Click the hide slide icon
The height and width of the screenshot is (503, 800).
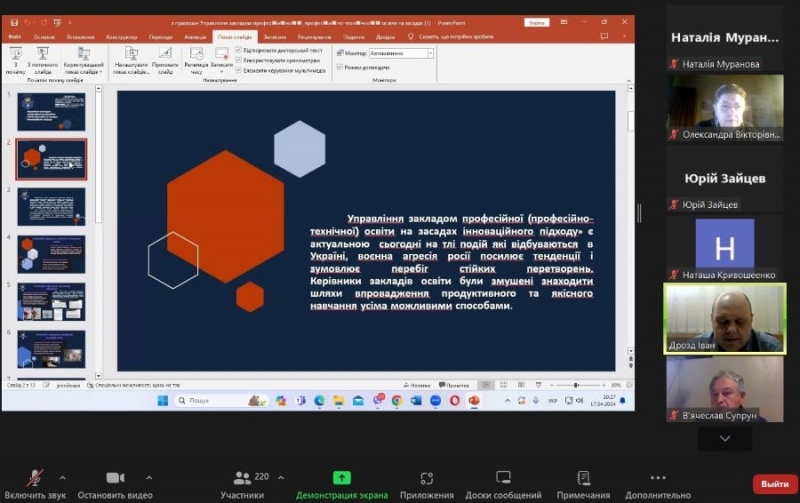point(165,61)
